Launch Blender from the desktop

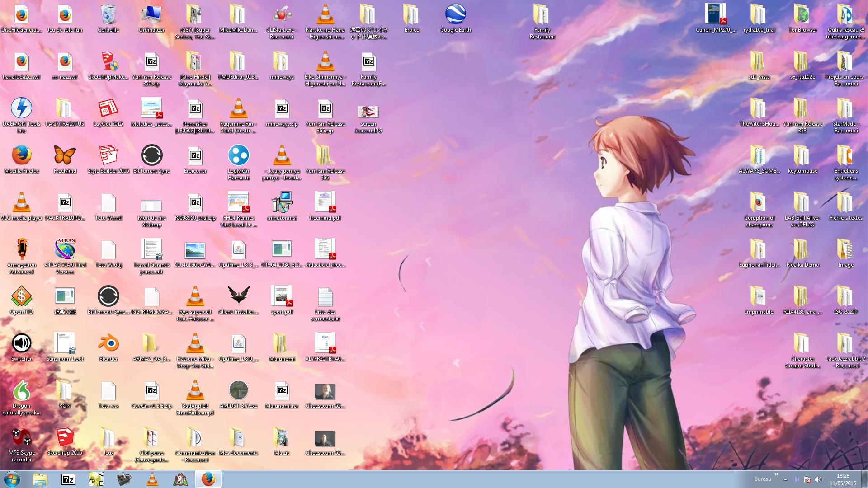[108, 347]
